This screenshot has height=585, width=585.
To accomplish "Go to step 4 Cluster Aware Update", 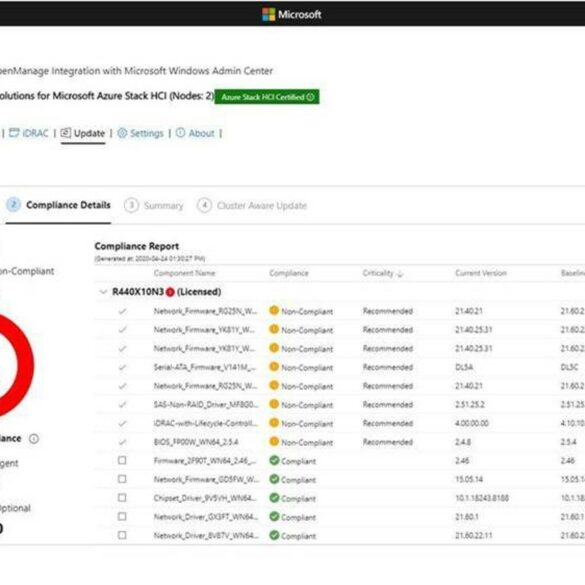I will (252, 206).
